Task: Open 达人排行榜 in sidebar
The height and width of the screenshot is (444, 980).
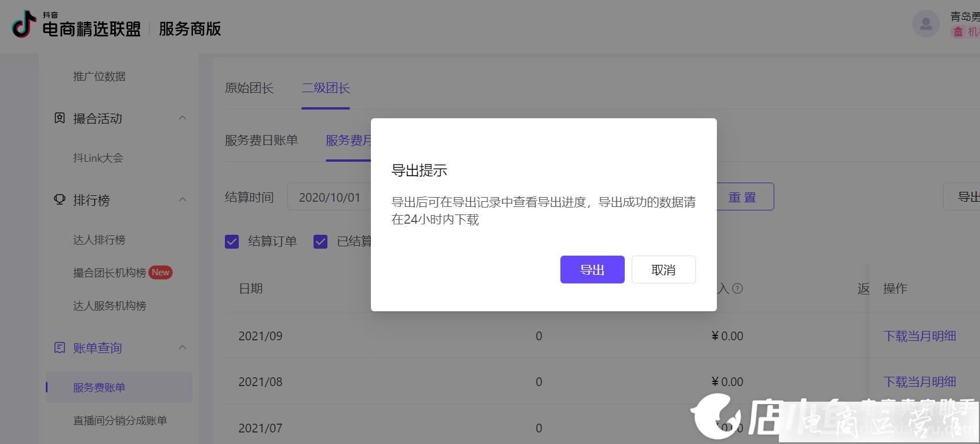Action: point(99,240)
